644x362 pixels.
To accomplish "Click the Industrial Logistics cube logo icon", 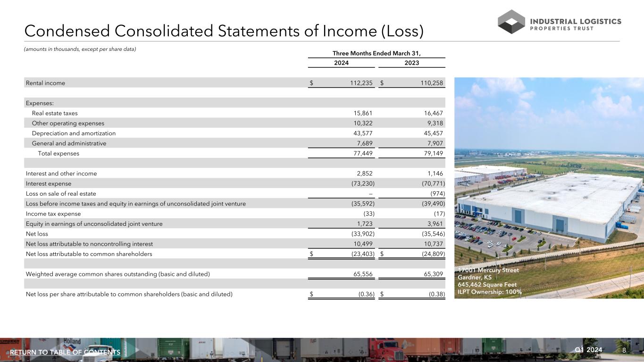I will pos(511,22).
